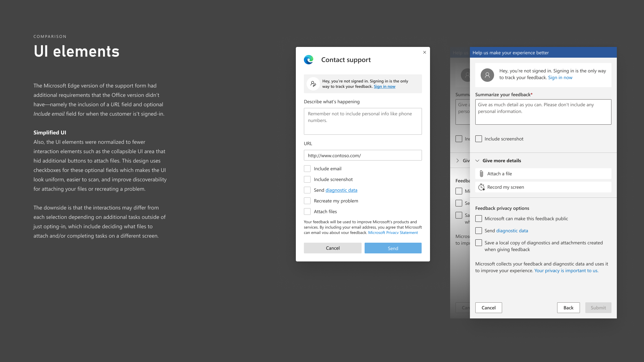The image size is (644, 362).
Task: Check Save a local copy of diagnostics
Action: (479, 243)
